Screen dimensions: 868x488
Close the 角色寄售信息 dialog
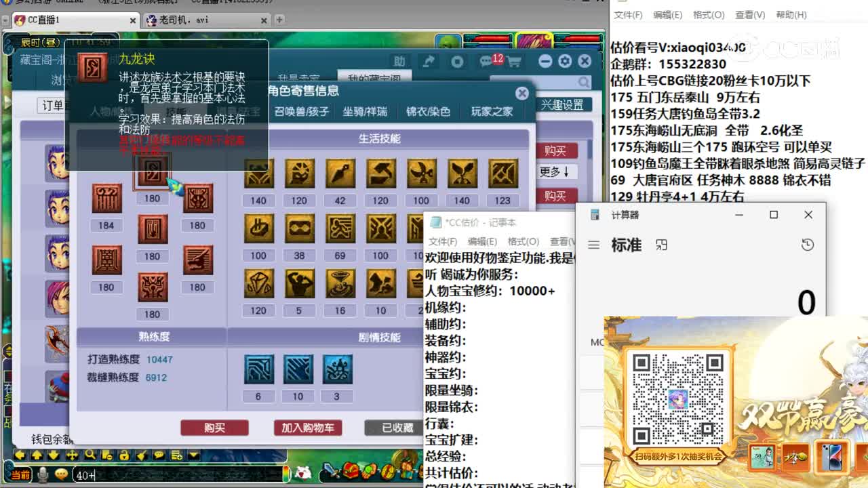pos(521,93)
